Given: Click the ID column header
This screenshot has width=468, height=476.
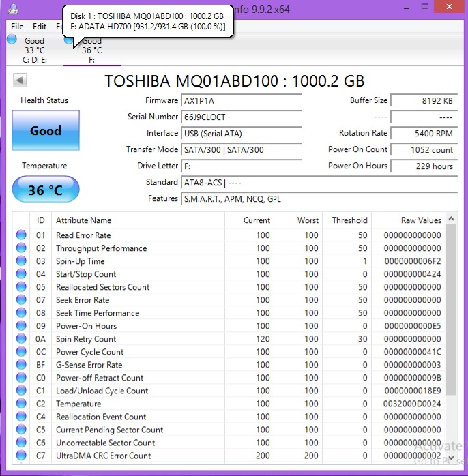Looking at the screenshot, I should (41, 220).
